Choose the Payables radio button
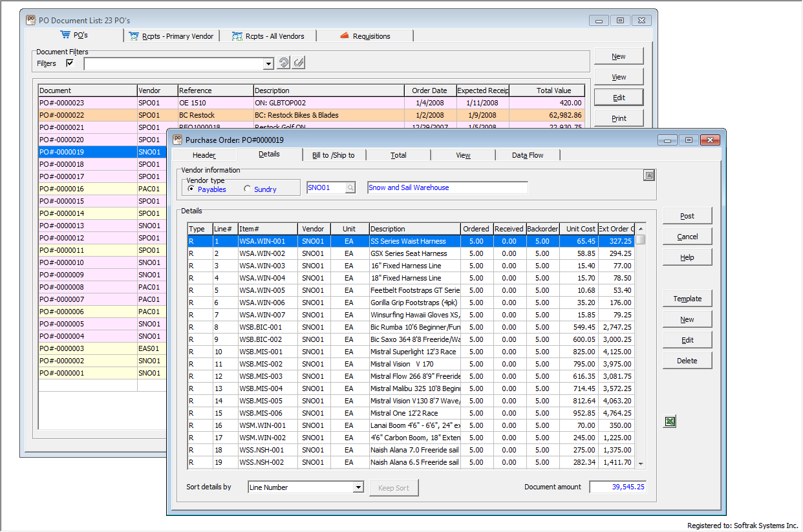The width and height of the screenshot is (803, 532). (x=191, y=189)
